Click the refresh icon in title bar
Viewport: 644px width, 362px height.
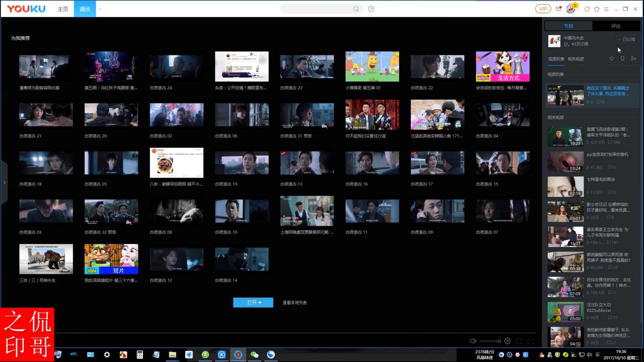(587, 9)
